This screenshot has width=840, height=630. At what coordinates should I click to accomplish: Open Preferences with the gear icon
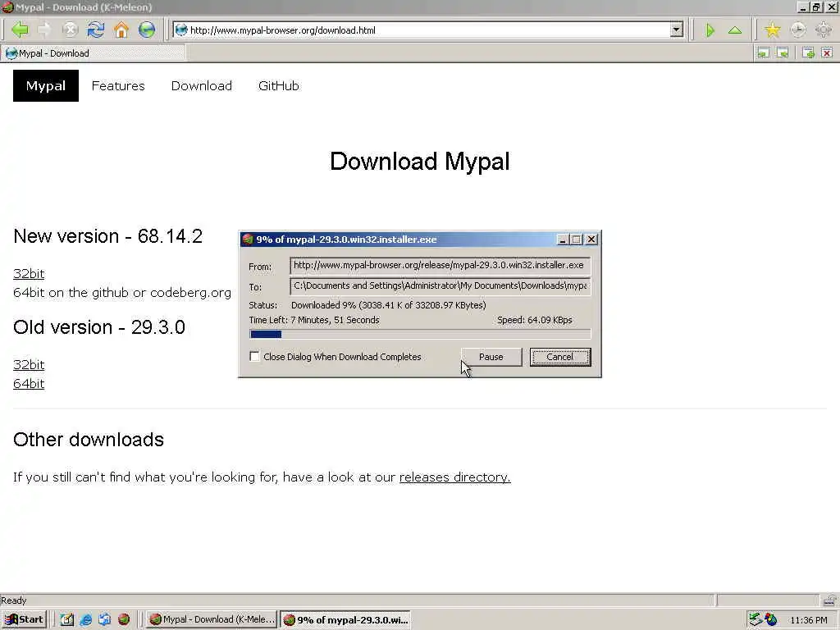click(824, 30)
